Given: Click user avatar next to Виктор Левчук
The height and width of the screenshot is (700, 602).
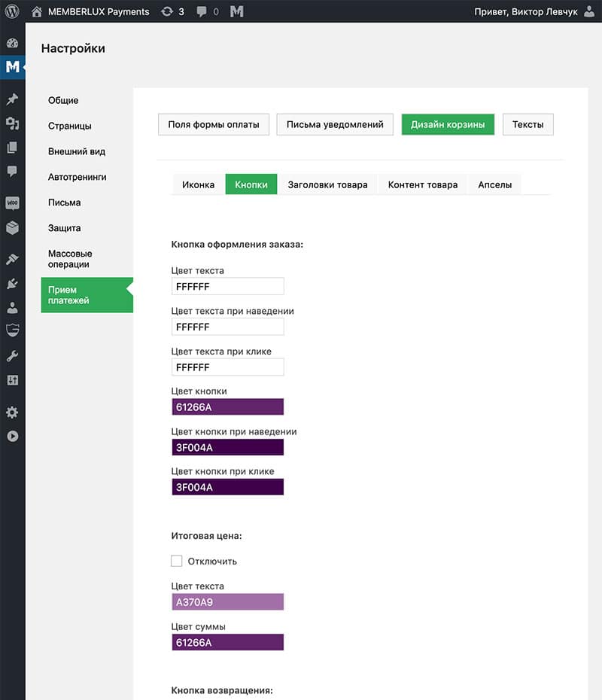Looking at the screenshot, I should coord(588,11).
